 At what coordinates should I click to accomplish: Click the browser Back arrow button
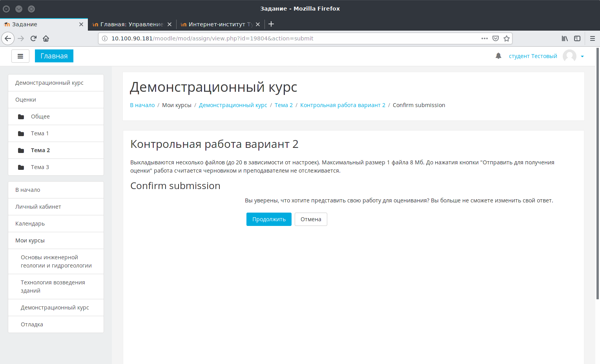coord(8,38)
